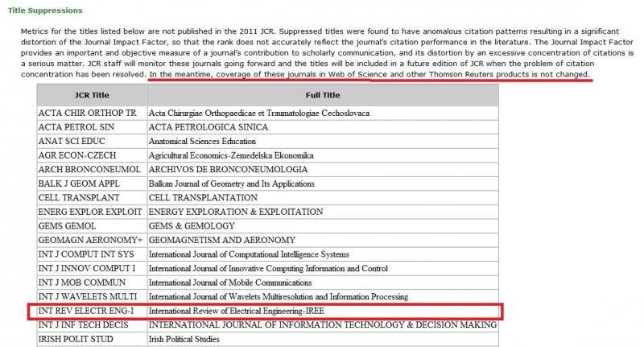The height and width of the screenshot is (347, 644).
Task: Click International Review of Electrical Engineering-IREE
Action: coord(236,312)
